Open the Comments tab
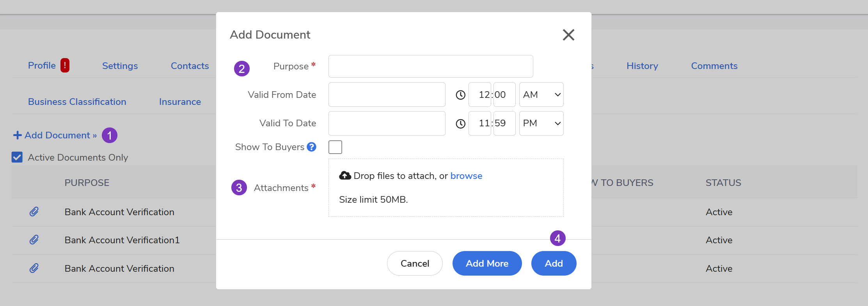Image resolution: width=868 pixels, height=306 pixels. point(714,66)
